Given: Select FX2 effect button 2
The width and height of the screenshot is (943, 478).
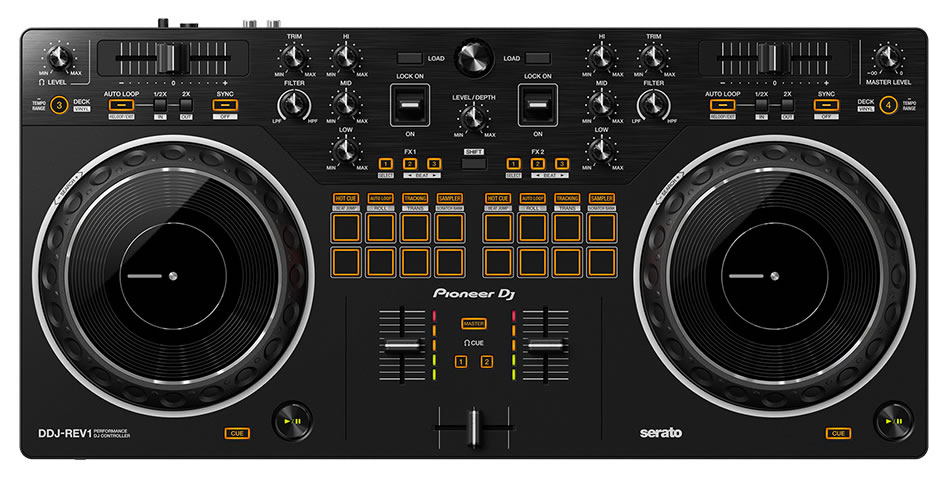Looking at the screenshot, I should point(538,164).
